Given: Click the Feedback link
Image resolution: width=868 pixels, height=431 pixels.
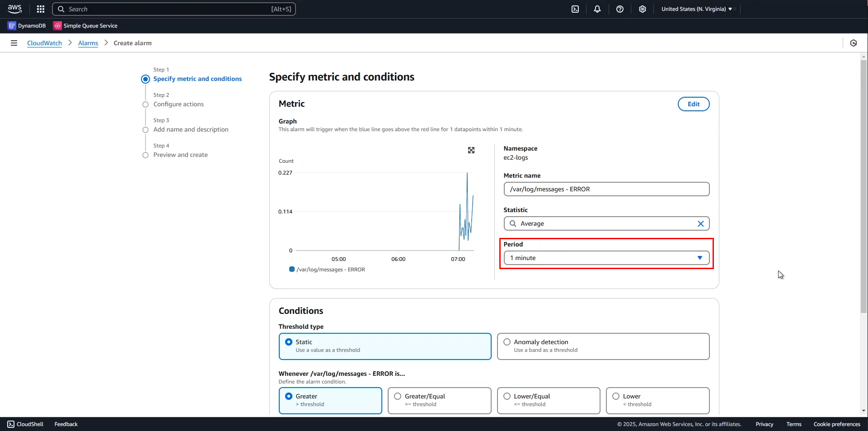Looking at the screenshot, I should (66, 424).
